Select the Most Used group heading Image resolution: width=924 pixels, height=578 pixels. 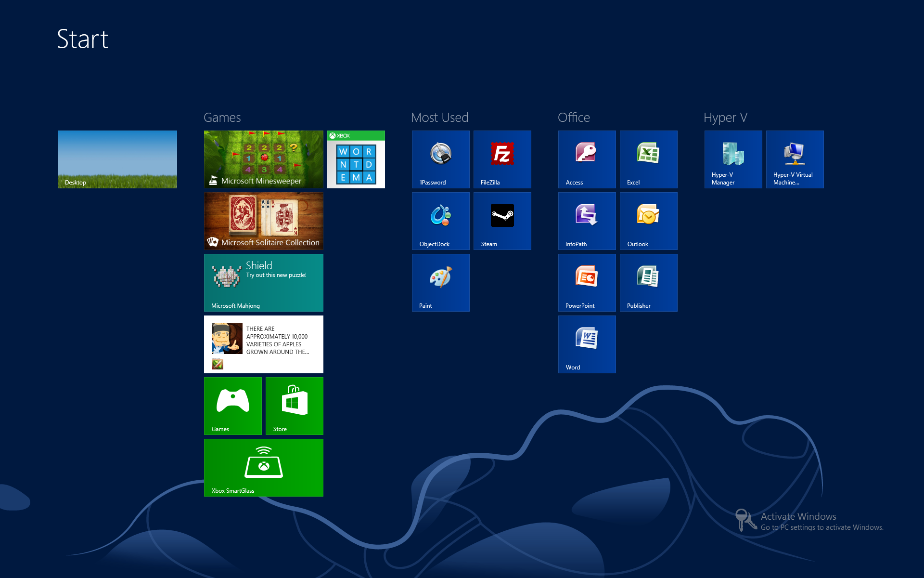click(x=440, y=118)
